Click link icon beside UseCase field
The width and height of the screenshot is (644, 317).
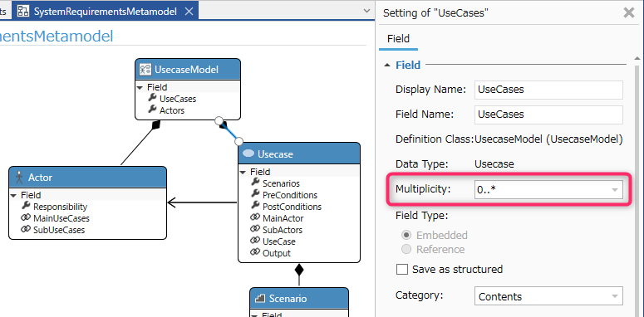pyautogui.click(x=255, y=241)
